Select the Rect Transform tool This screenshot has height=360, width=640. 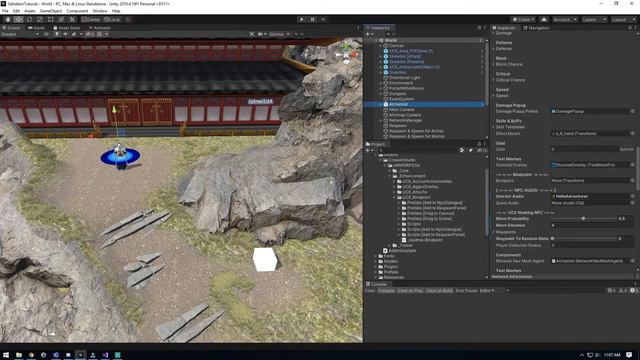point(51,19)
